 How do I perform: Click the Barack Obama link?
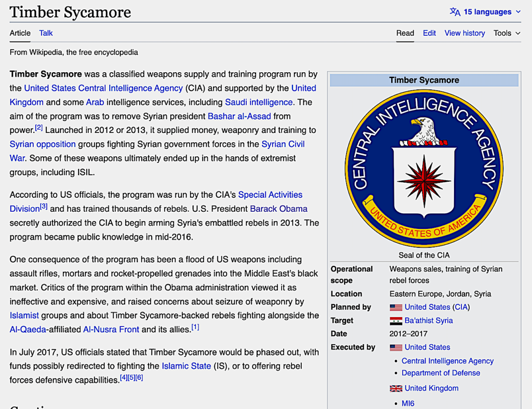pos(278,209)
